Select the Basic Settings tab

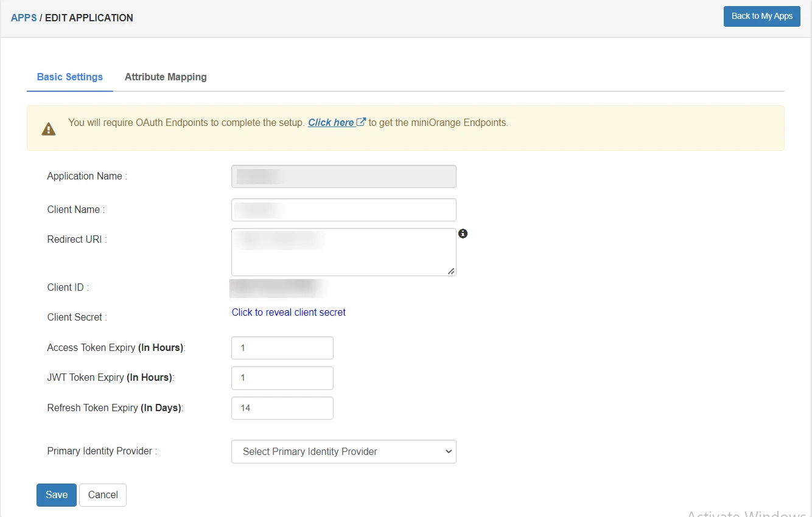70,77
